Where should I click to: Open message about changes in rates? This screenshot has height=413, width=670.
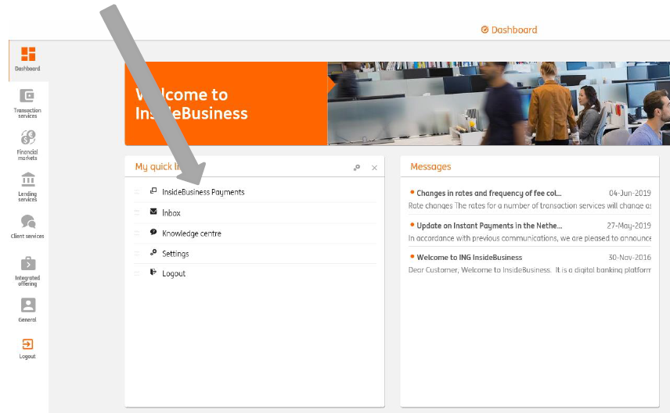pos(489,193)
